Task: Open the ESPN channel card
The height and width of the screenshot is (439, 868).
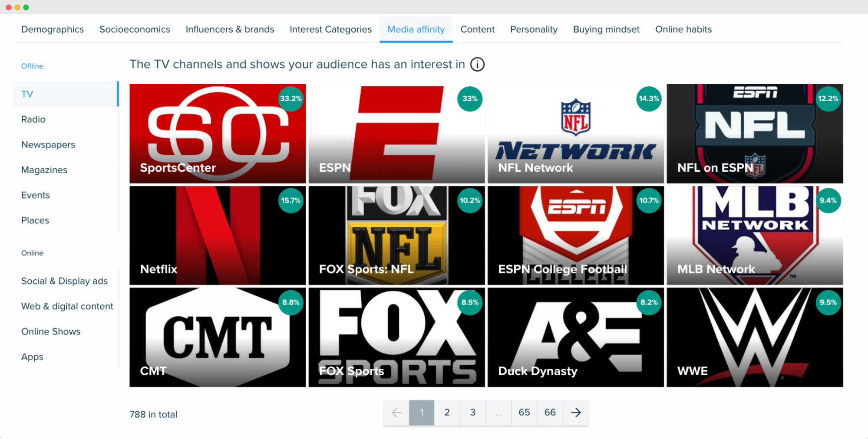Action: tap(396, 134)
